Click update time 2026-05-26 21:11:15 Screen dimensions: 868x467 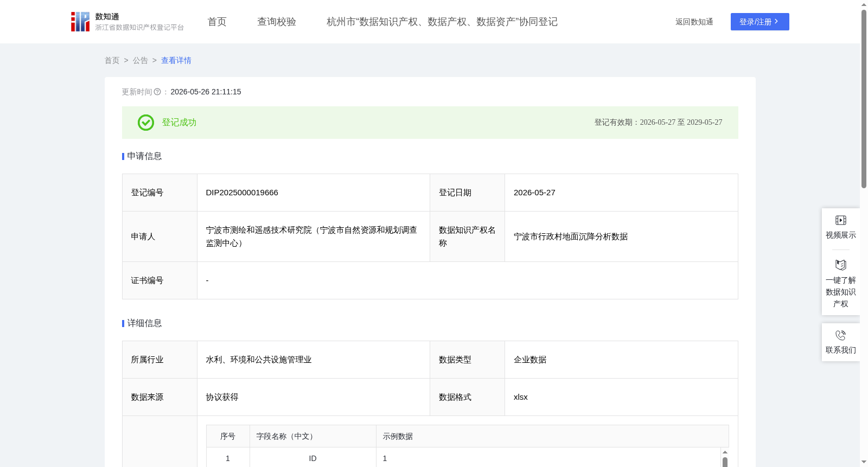tap(206, 92)
